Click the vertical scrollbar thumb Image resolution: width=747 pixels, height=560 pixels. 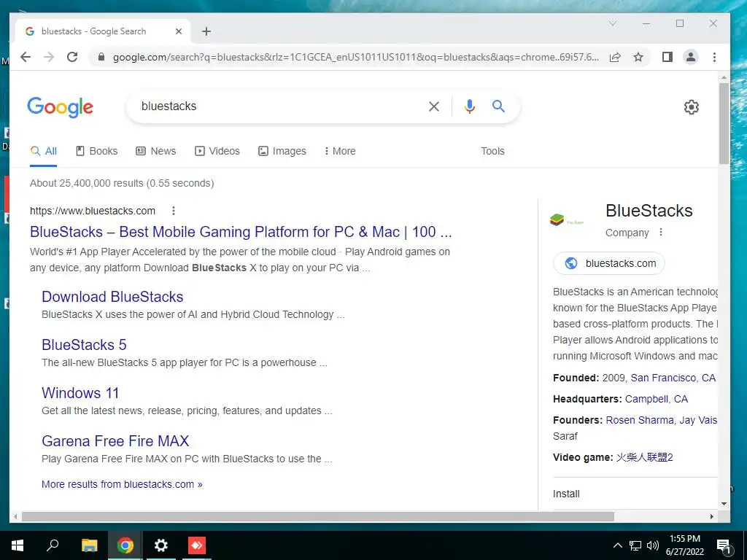tap(724, 123)
